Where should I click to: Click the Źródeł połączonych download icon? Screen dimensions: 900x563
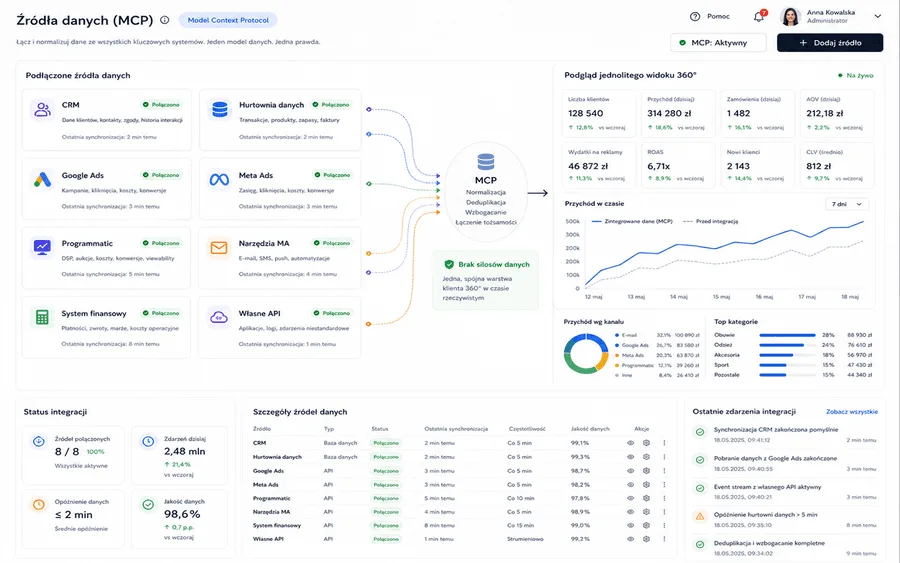(38, 441)
